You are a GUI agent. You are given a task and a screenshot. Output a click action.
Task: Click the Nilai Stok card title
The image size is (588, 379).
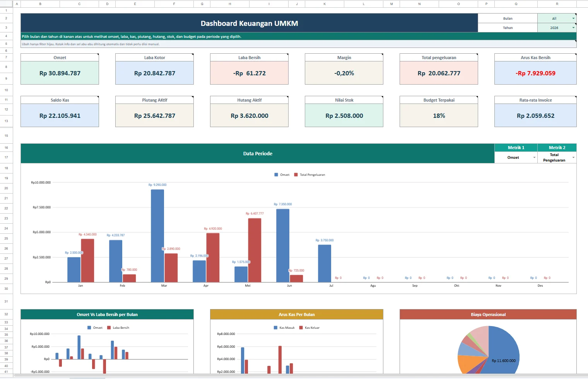[x=344, y=100]
